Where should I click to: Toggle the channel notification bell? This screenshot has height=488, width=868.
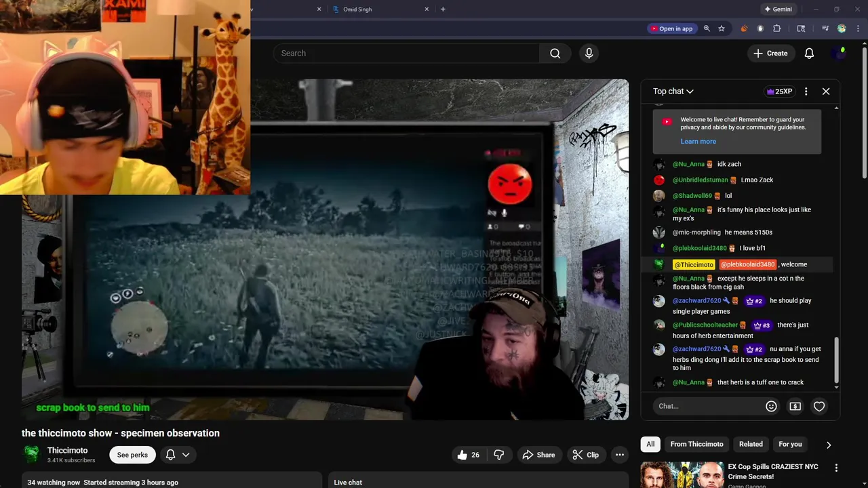[170, 455]
